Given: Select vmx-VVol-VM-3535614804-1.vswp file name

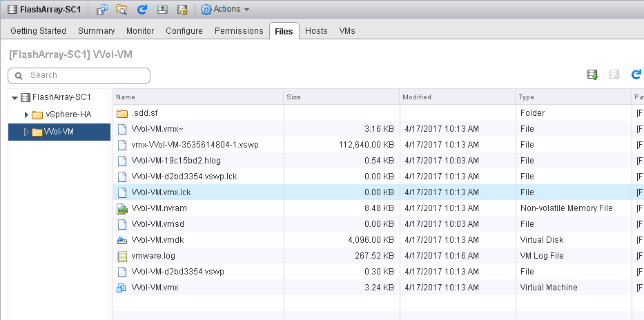Looking at the screenshot, I should click(195, 145).
